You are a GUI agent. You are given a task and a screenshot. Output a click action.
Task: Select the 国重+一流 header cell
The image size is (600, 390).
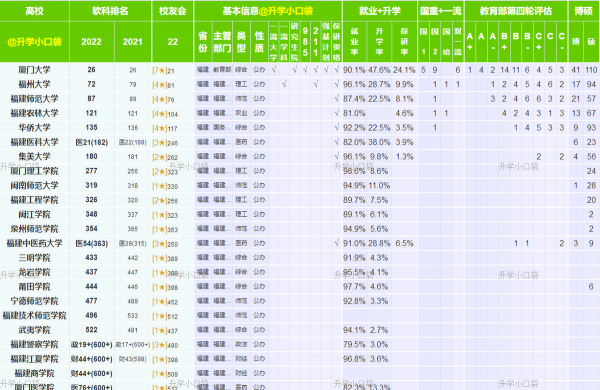(x=441, y=11)
